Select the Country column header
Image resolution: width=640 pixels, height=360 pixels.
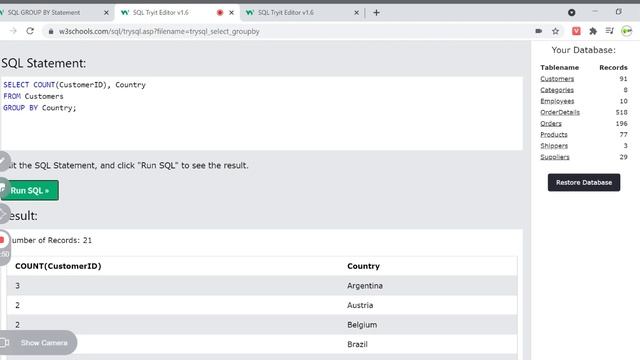[363, 266]
